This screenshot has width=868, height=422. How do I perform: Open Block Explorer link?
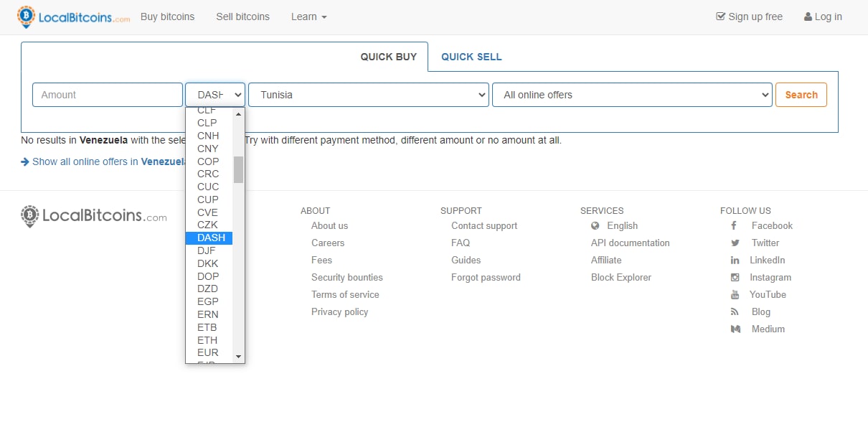point(621,277)
